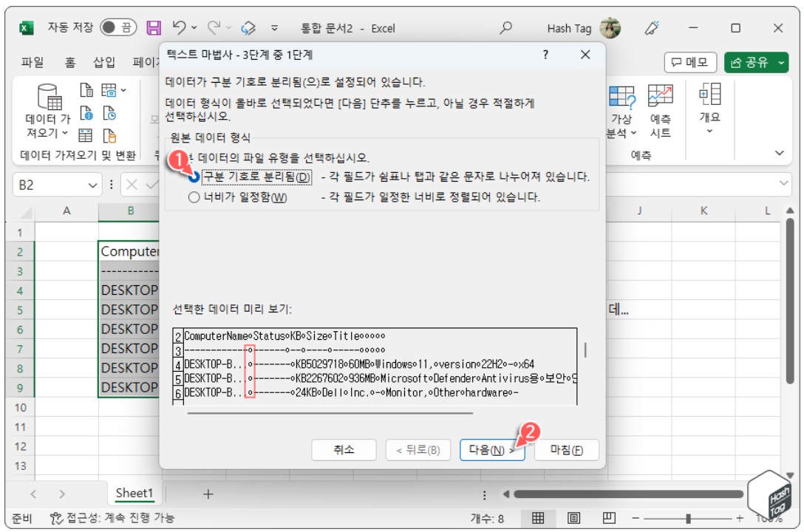Image resolution: width=804 pixels, height=532 pixels.
Task: Open the 데이터 가져오기 get data button
Action: click(48, 112)
